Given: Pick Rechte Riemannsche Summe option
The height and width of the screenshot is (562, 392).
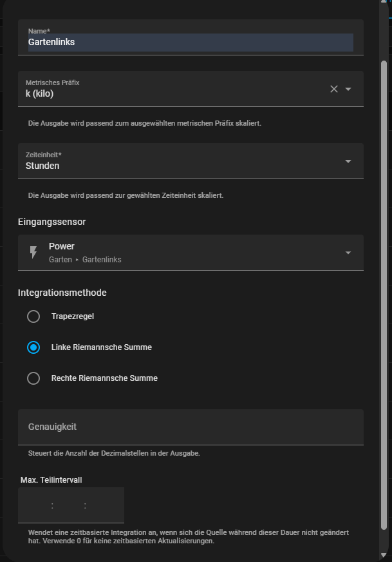Looking at the screenshot, I should (x=33, y=378).
